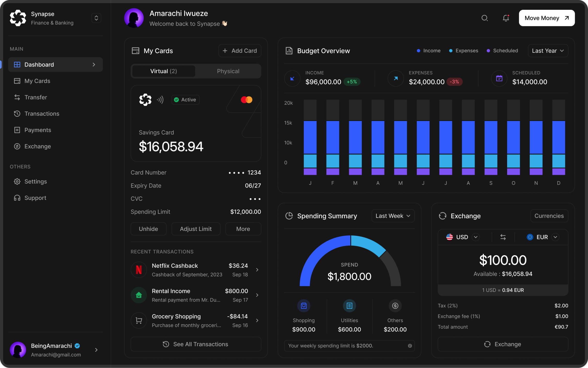Click the weekly spending limit info icon

coord(410,346)
